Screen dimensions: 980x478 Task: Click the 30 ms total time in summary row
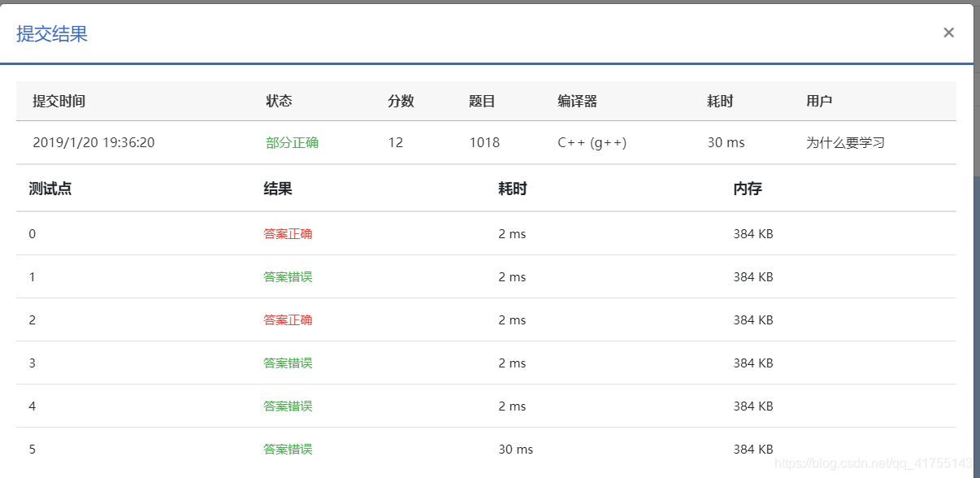(726, 143)
